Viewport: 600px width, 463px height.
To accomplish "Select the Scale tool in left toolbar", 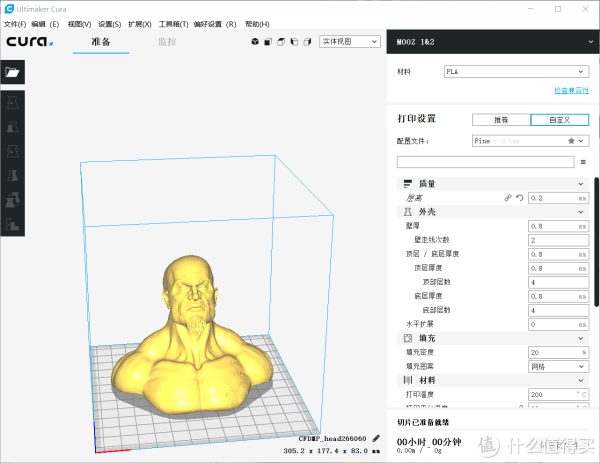I will click(x=13, y=127).
